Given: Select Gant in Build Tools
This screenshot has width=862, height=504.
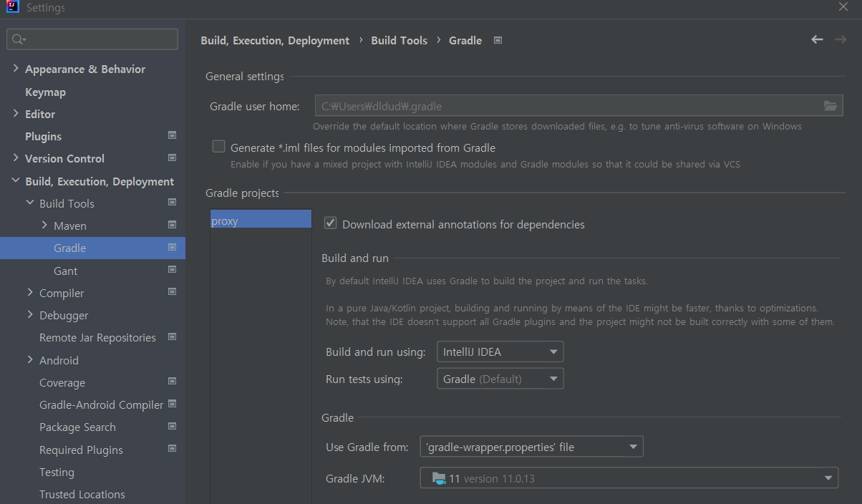Looking at the screenshot, I should click(65, 271).
